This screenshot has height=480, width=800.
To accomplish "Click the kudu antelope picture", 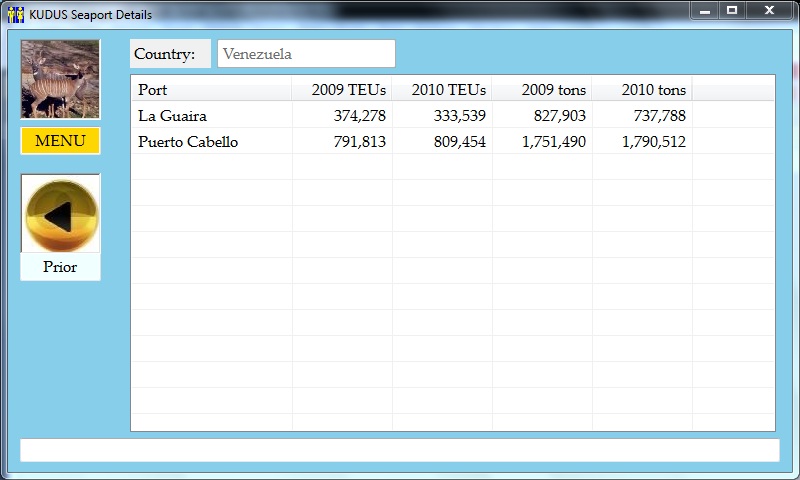I will 60,79.
